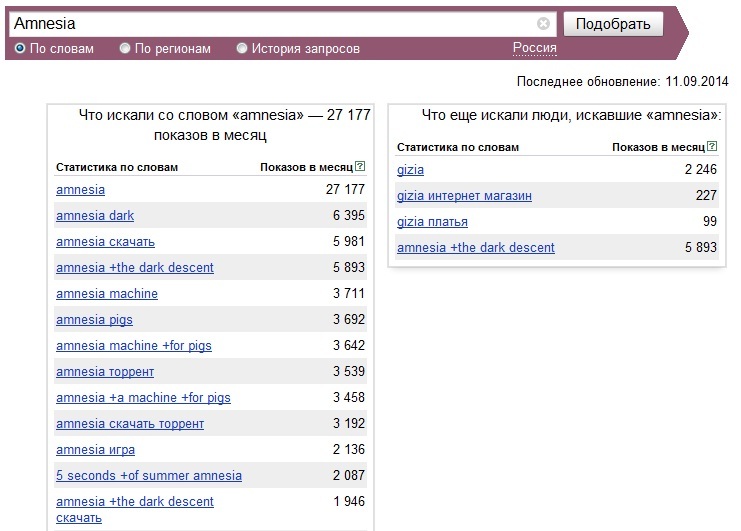Viewport: 741px width, 531px height.
Task: Select the 'По регионам' radio button
Action: pyautogui.click(x=125, y=48)
